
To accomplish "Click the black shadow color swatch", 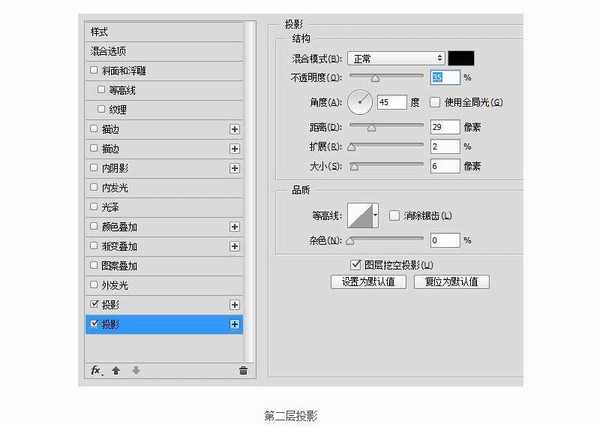I will [x=461, y=59].
